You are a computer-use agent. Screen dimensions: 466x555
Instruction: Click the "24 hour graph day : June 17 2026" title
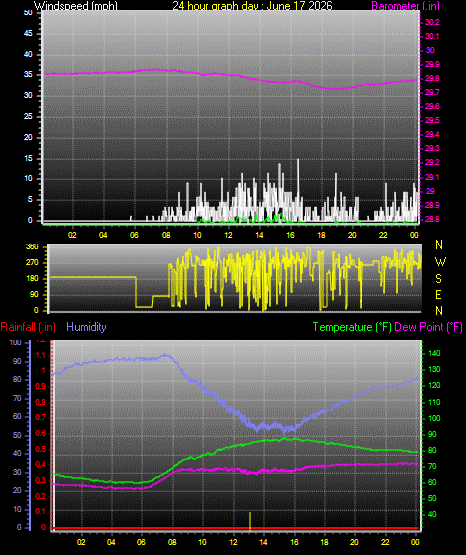252,6
